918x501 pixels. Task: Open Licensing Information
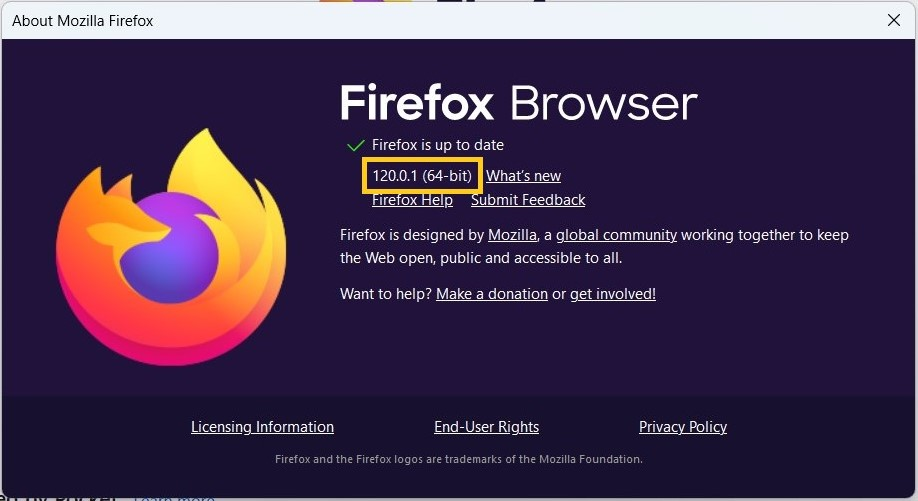pyautogui.click(x=262, y=427)
